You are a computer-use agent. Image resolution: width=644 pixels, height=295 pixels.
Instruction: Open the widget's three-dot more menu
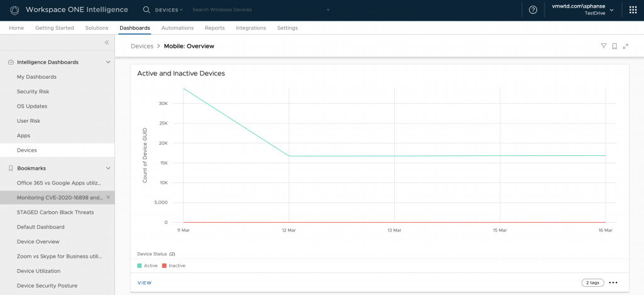[x=613, y=283]
